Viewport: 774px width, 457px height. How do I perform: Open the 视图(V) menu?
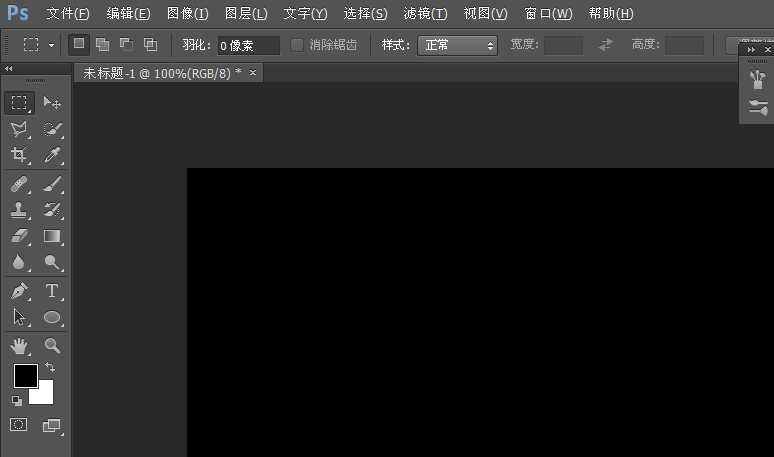tap(485, 14)
